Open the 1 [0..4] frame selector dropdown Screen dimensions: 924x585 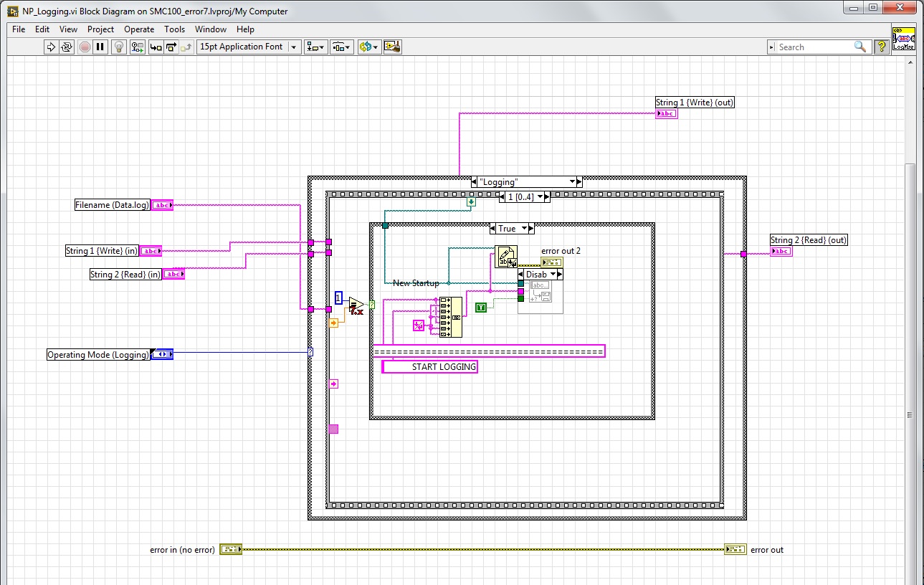[x=539, y=197]
